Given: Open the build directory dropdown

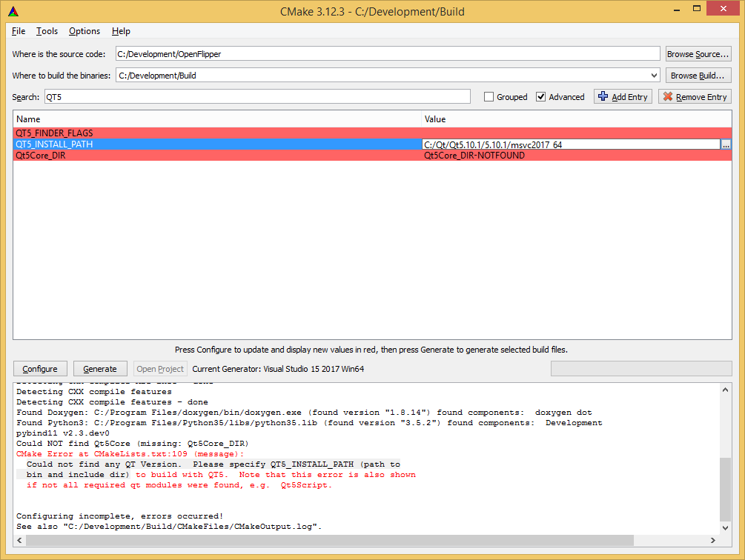Looking at the screenshot, I should [x=654, y=75].
